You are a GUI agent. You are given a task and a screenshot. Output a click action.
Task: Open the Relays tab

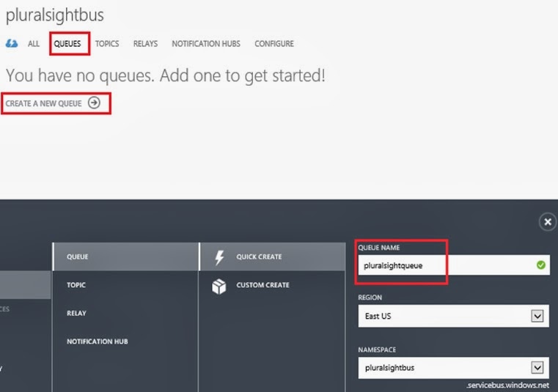tap(145, 44)
